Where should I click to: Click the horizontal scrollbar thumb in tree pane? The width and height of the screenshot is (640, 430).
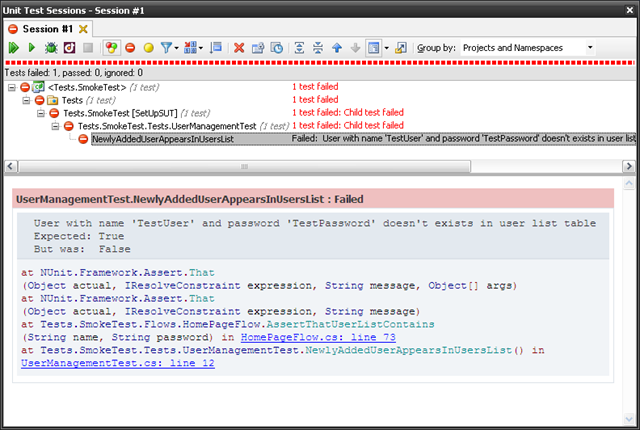[244, 166]
